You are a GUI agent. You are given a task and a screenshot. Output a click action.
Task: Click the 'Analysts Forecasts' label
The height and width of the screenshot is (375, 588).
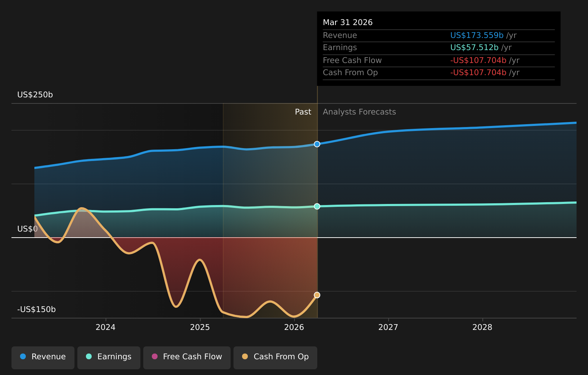[360, 112]
